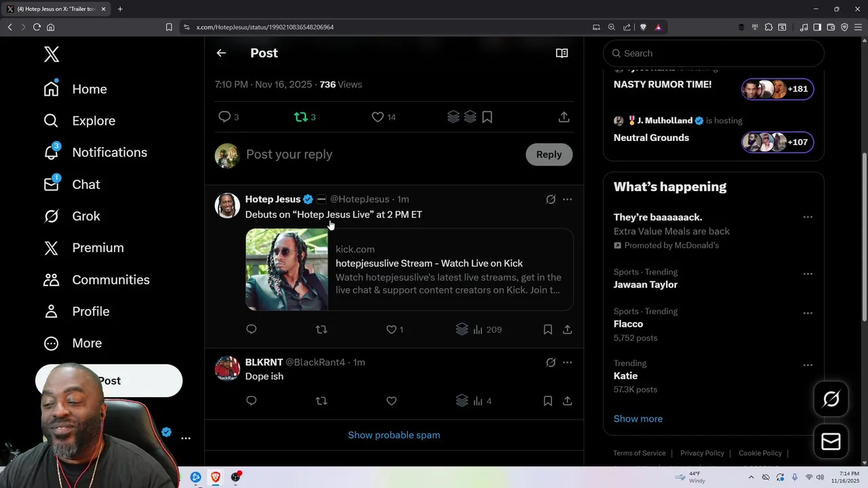Open Grok explain icon on Hotep Jesus reply
Image resolution: width=868 pixels, height=488 pixels.
coord(551,199)
